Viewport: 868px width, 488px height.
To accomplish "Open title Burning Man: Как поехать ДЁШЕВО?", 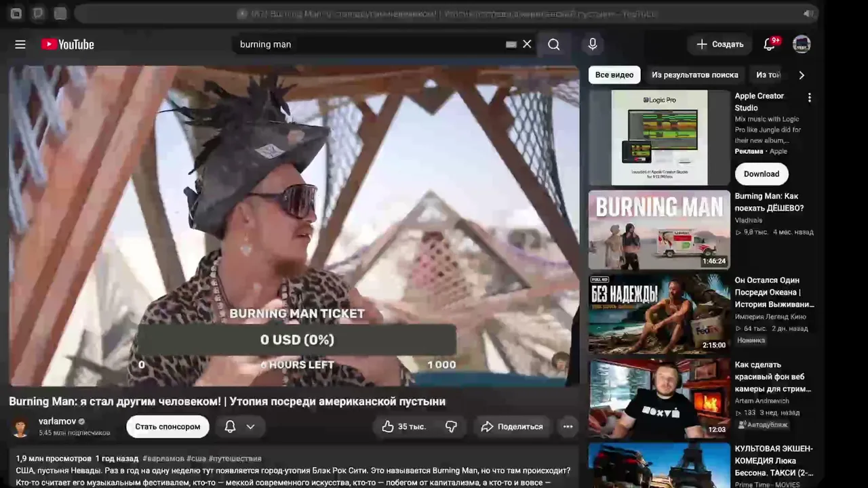I will (x=769, y=202).
